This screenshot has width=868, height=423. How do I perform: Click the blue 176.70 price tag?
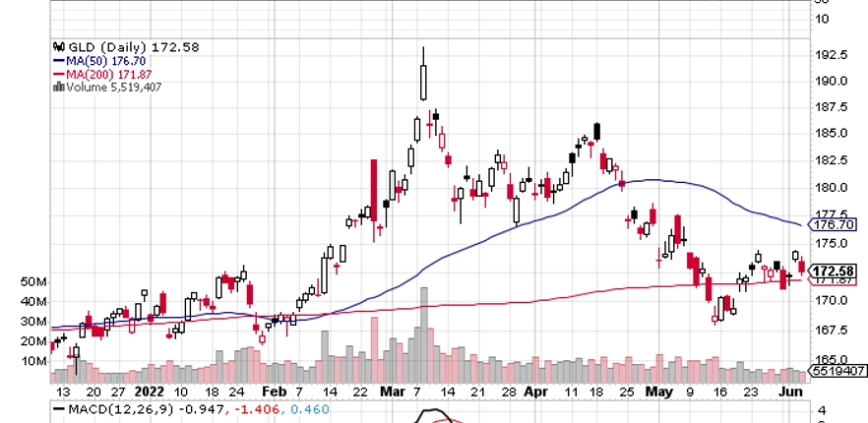[834, 225]
